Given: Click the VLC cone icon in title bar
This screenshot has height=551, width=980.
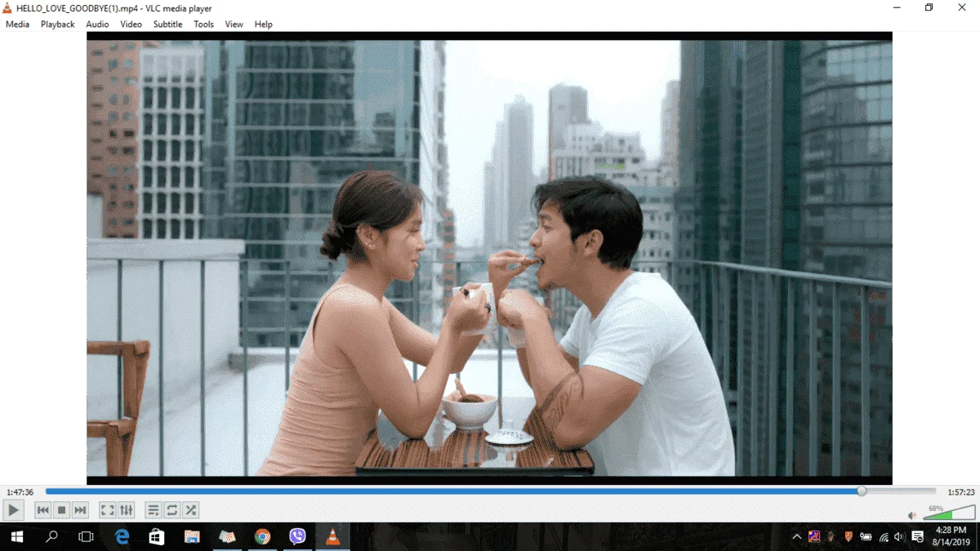Looking at the screenshot, I should click(7, 8).
